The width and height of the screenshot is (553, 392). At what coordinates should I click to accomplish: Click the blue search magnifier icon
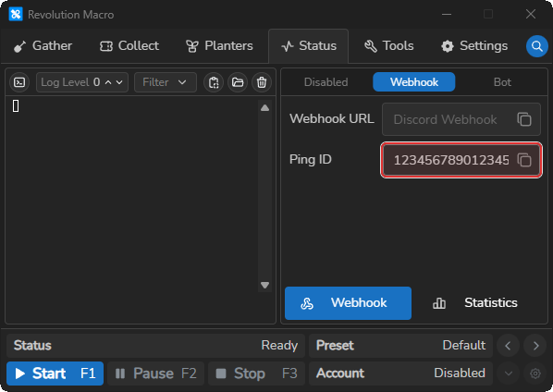pyautogui.click(x=536, y=46)
